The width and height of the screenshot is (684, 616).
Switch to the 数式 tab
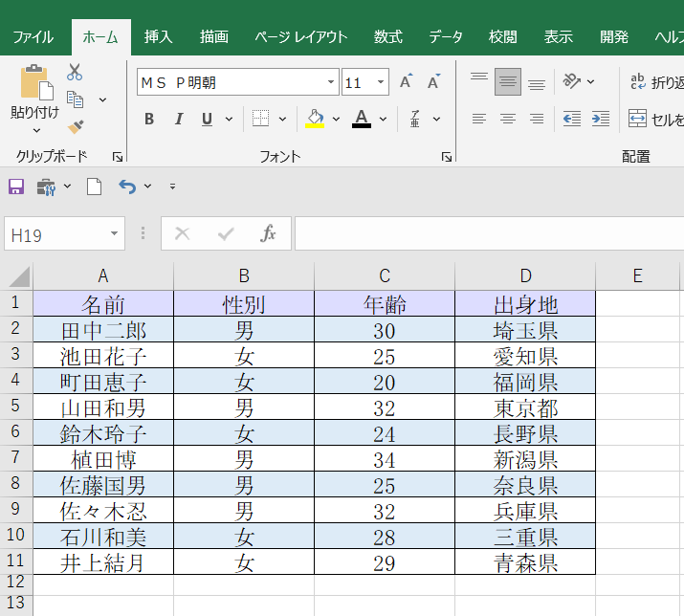point(387,37)
